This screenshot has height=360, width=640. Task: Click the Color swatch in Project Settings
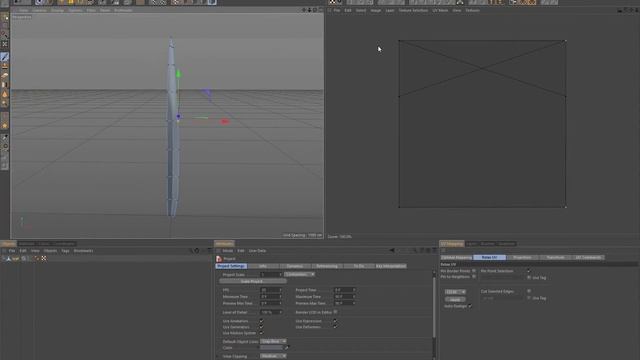pos(271,348)
